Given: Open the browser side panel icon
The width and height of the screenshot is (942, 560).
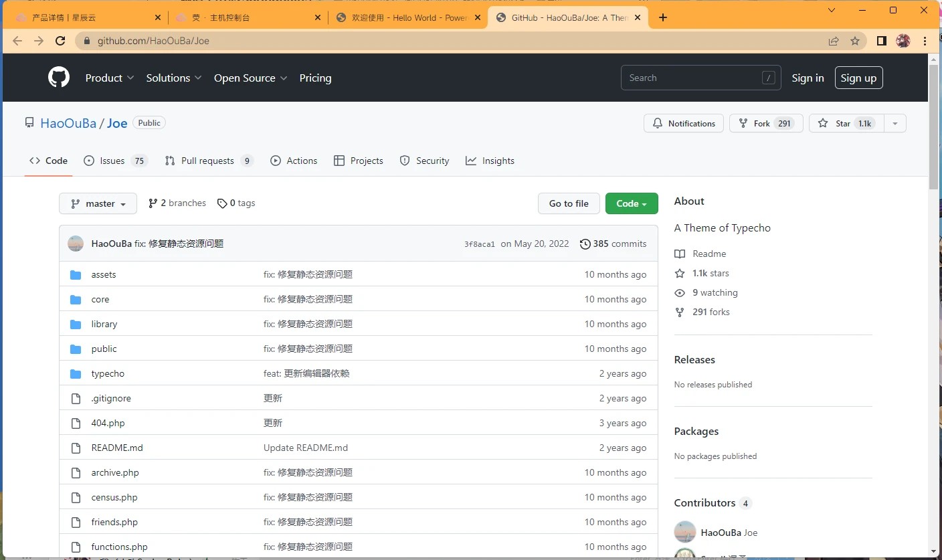Looking at the screenshot, I should click(881, 41).
